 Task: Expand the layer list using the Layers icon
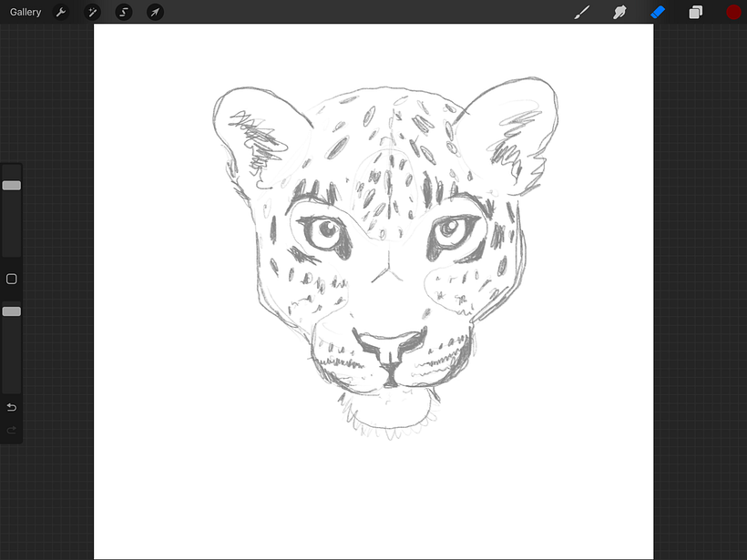pyautogui.click(x=695, y=12)
